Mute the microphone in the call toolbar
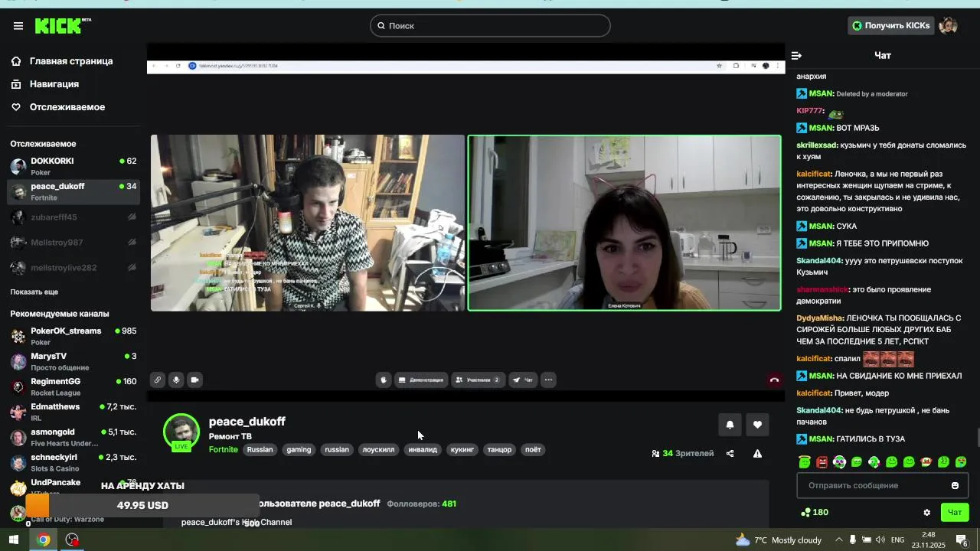980x551 pixels. pos(176,380)
